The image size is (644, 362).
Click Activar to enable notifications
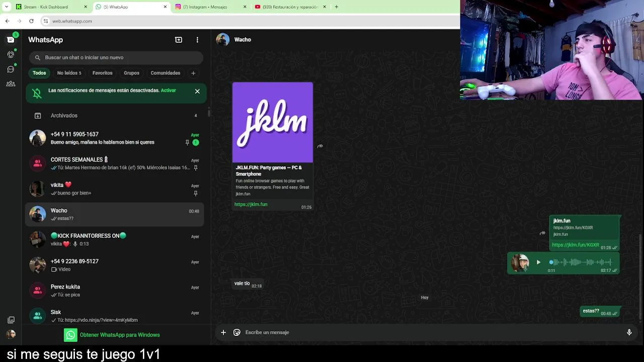click(x=169, y=90)
